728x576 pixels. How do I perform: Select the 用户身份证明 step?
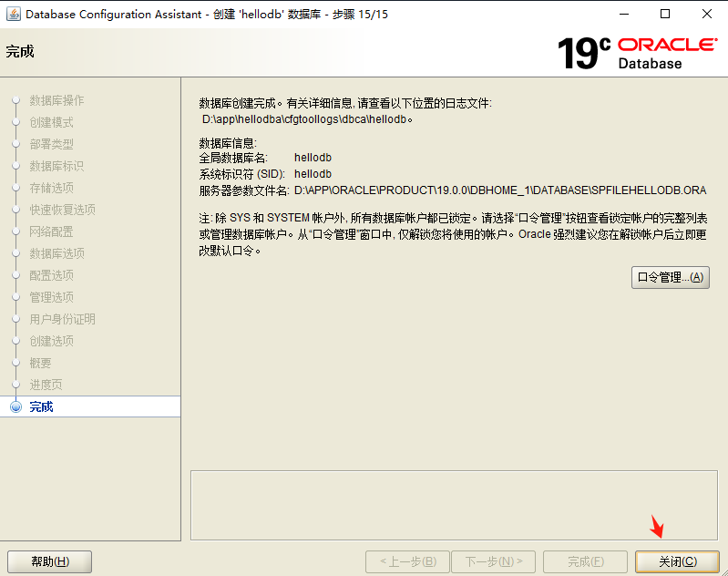tap(62, 319)
